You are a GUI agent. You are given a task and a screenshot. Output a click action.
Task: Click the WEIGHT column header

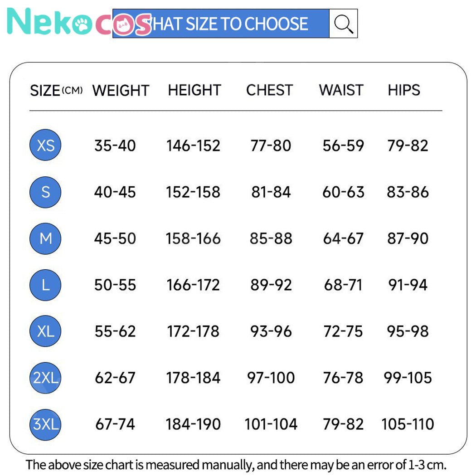click(121, 90)
